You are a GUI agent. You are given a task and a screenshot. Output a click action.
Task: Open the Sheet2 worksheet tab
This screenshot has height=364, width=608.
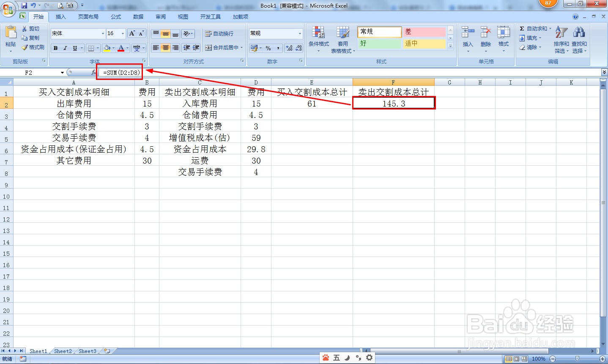(x=63, y=351)
